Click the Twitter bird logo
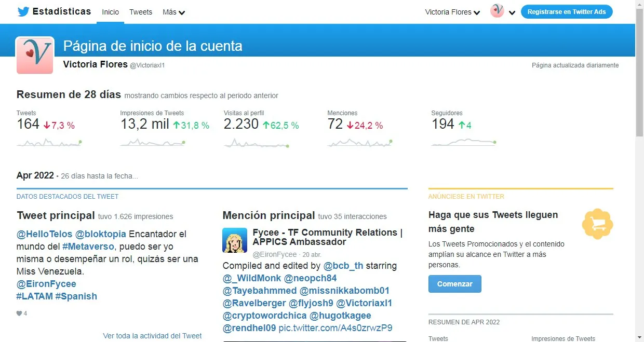The image size is (644, 342). [23, 12]
